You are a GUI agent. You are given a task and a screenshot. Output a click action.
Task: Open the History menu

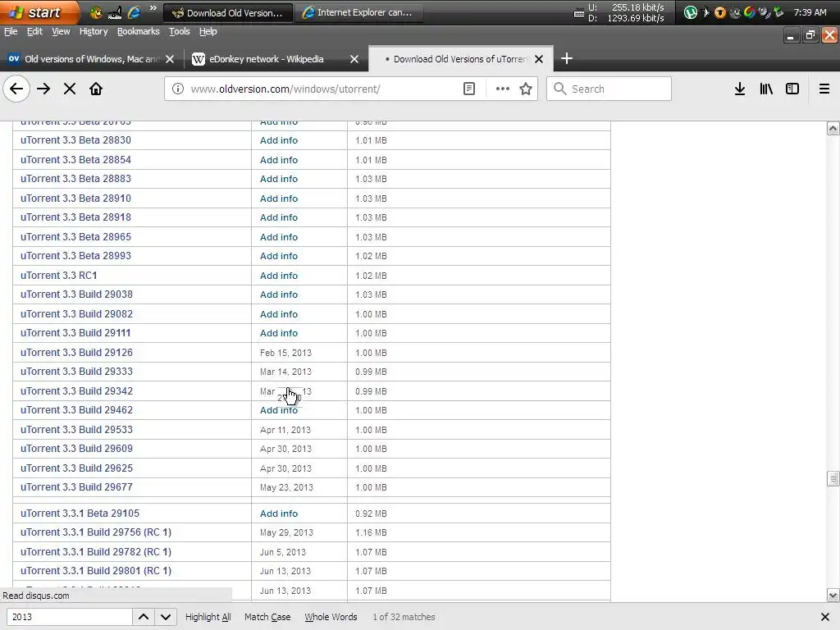tap(94, 31)
